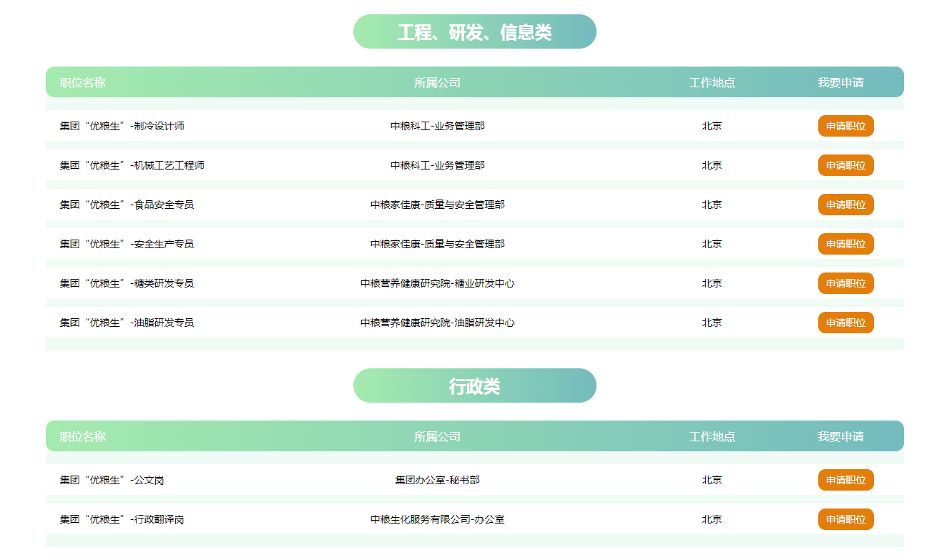Apply for the 公文岗 position
952x560 pixels.
pos(845,480)
